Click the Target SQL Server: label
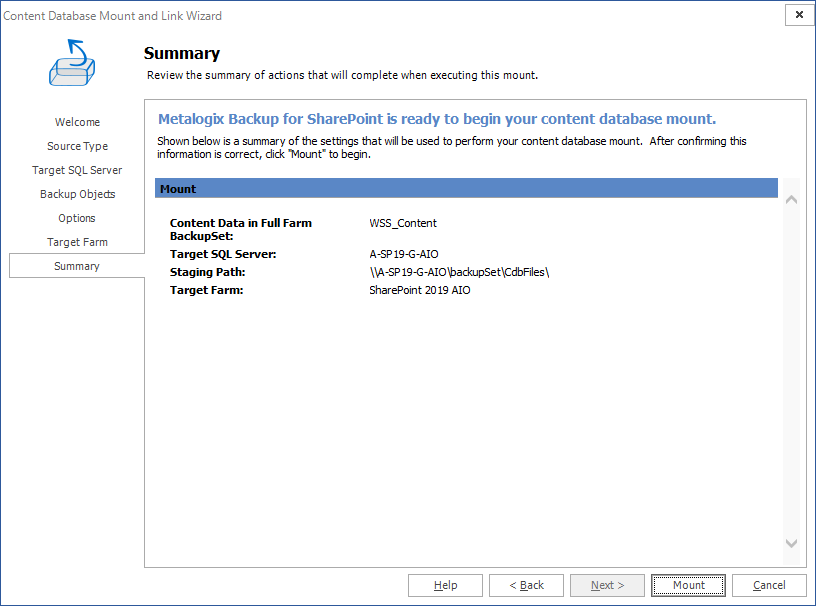 pos(223,254)
